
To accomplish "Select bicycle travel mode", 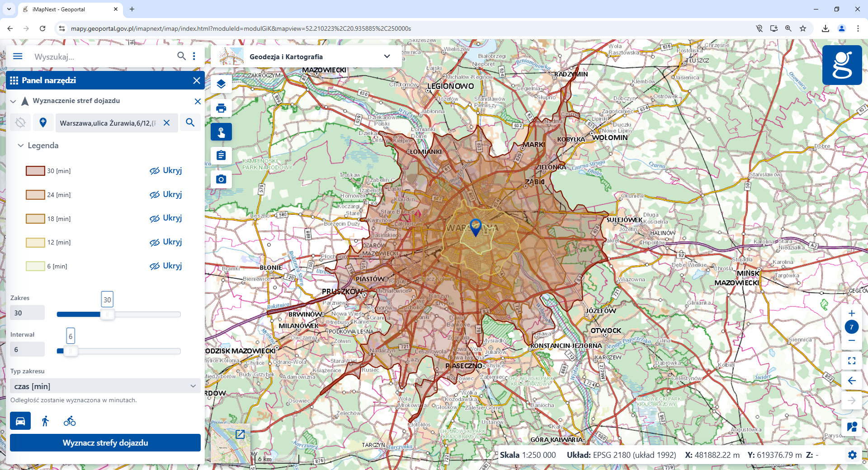I will tap(70, 421).
